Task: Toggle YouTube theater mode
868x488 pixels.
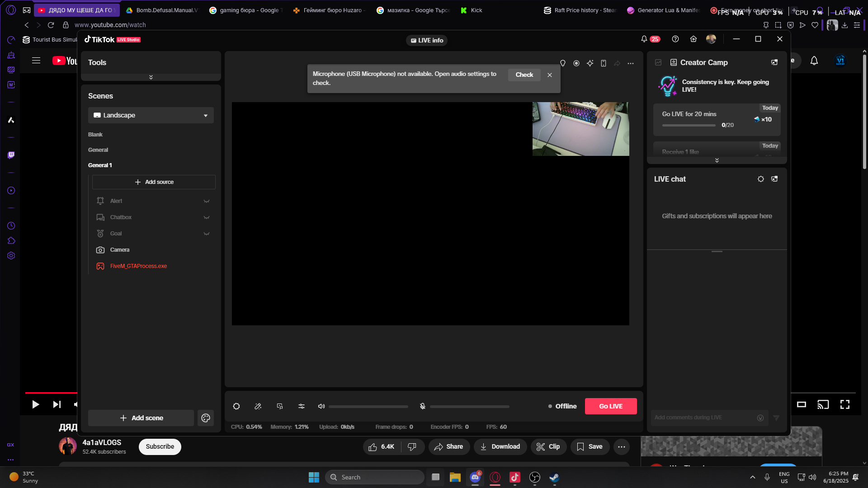Action: [802, 404]
